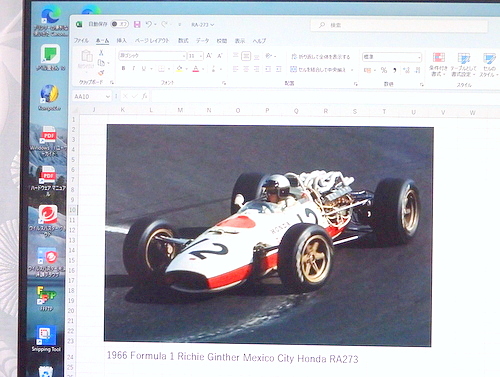Switch to the 表示 (View) tab

point(240,41)
